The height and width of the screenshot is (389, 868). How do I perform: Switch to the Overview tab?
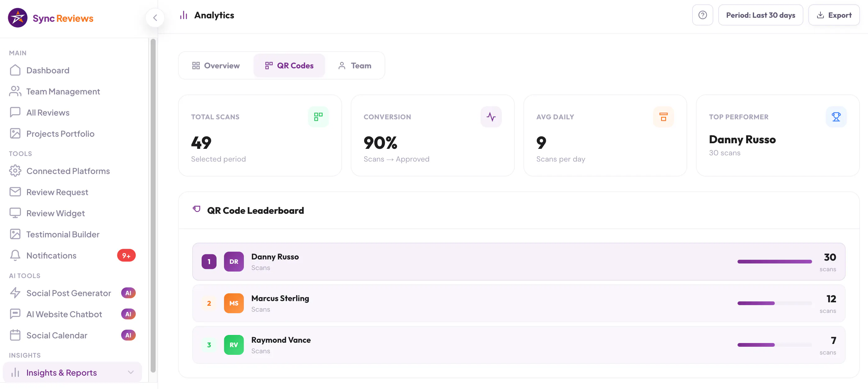tap(216, 65)
